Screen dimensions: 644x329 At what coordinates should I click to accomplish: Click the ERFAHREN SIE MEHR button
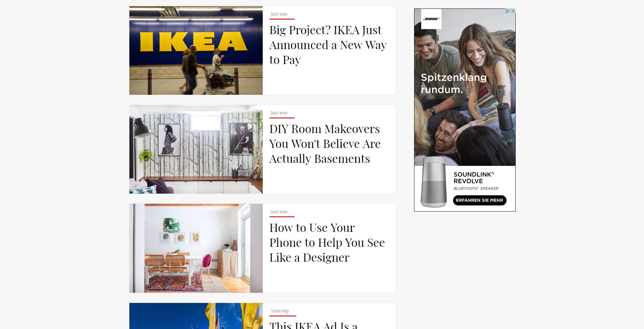pos(479,200)
